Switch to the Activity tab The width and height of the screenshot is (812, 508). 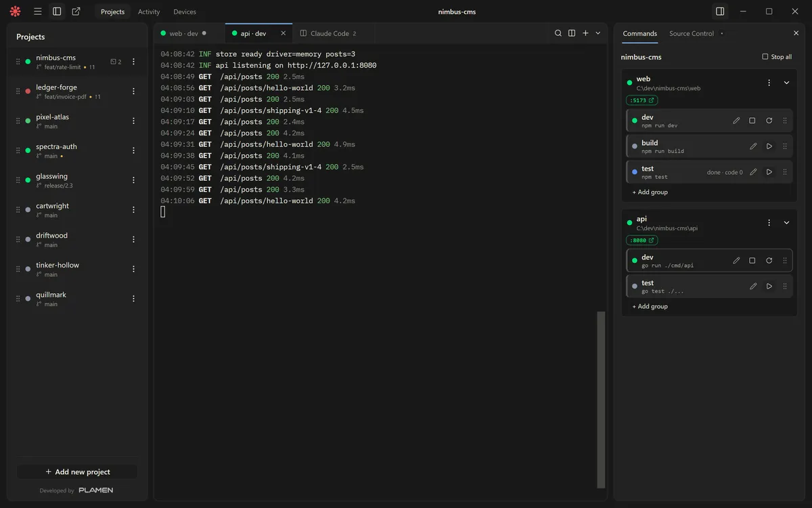tap(149, 12)
